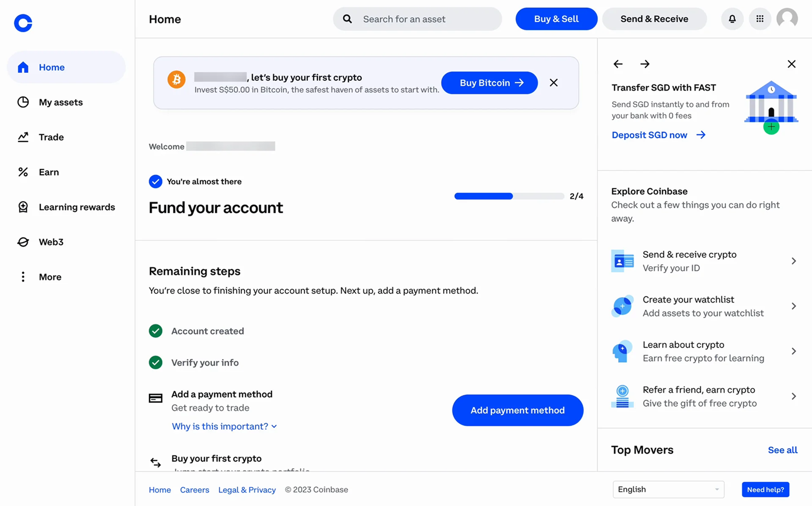This screenshot has height=506, width=812.
Task: Open the user profile avatar
Action: (787, 19)
